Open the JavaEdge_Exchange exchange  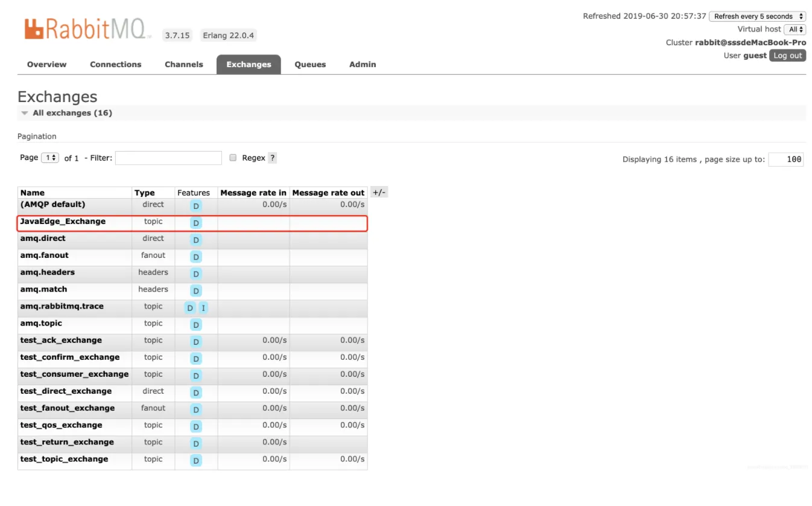pos(63,221)
